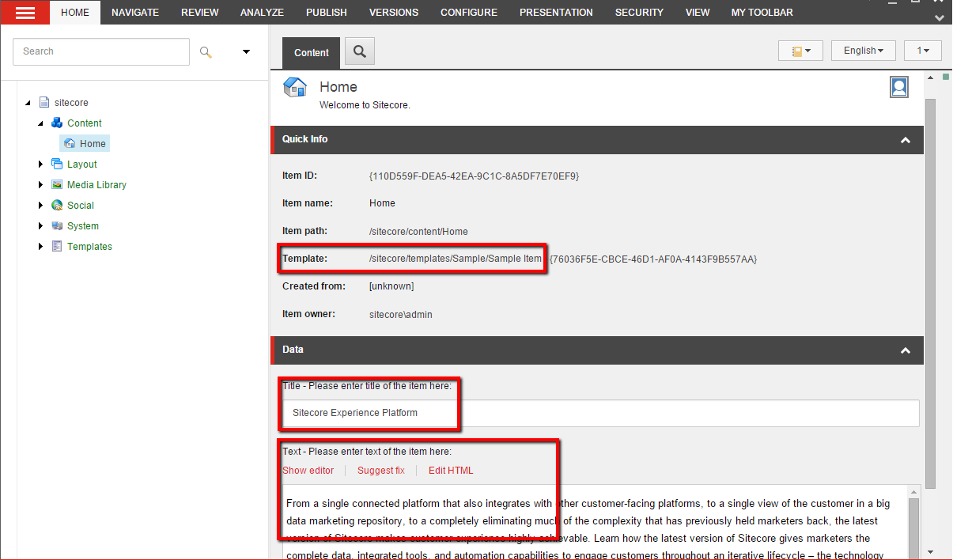Open the version "1" dropdown

(x=922, y=50)
